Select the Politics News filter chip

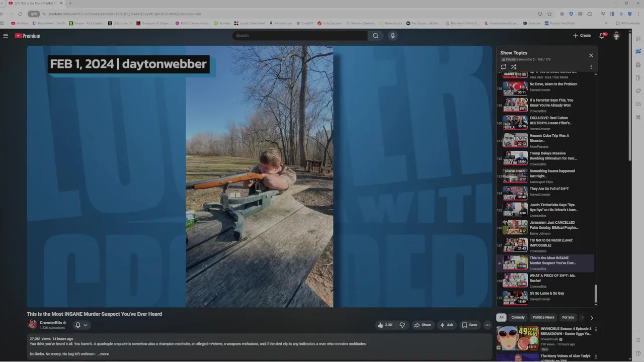(x=543, y=317)
